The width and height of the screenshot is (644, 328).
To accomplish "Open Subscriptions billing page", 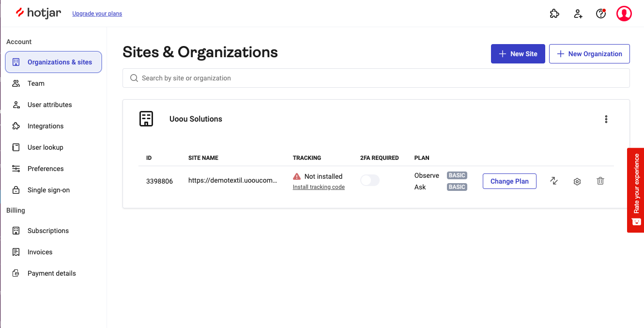I will click(53, 231).
